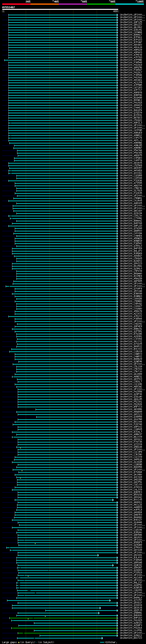Screen dimensions: 146x644
Task: Select hit label UniRef100_B4G1P4
Action: click(131, 110)
